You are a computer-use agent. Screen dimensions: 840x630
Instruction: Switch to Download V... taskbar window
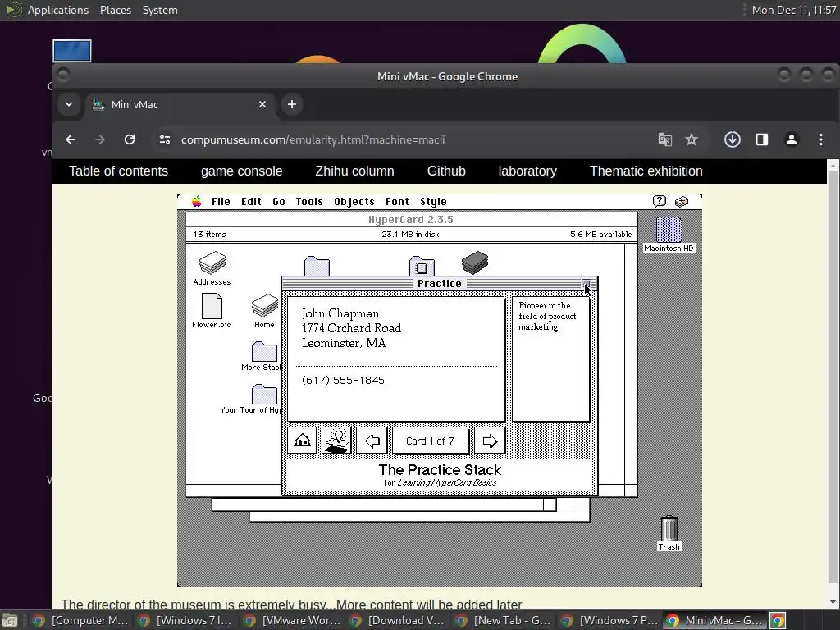click(x=399, y=620)
